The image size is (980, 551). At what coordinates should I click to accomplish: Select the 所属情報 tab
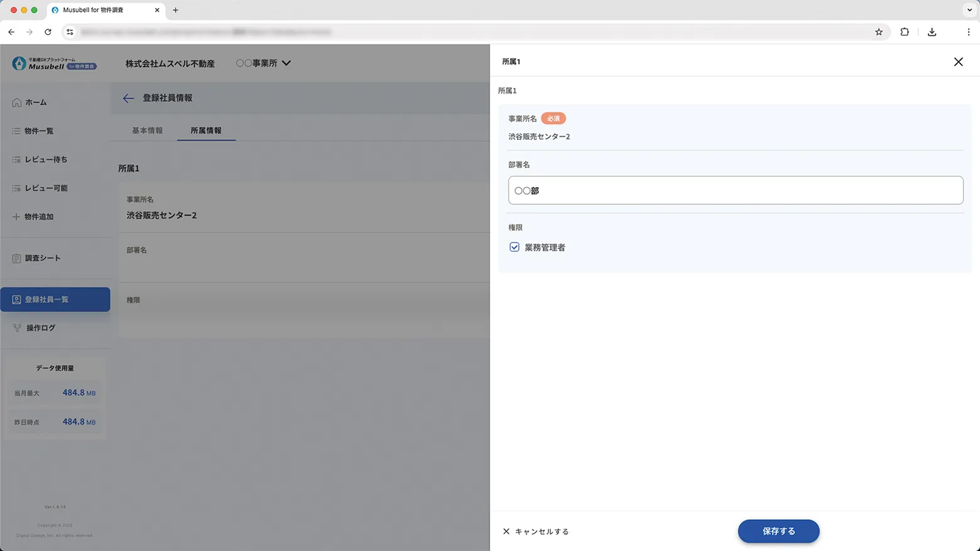point(206,131)
